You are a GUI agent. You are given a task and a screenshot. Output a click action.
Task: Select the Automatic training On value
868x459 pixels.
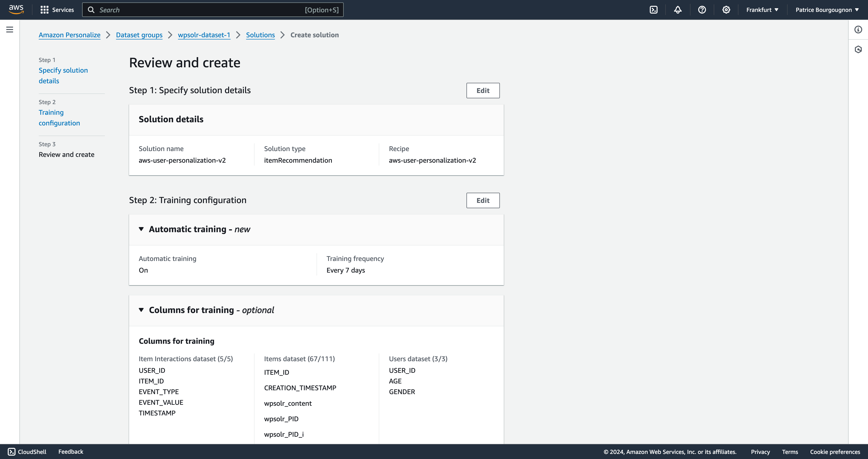(143, 270)
